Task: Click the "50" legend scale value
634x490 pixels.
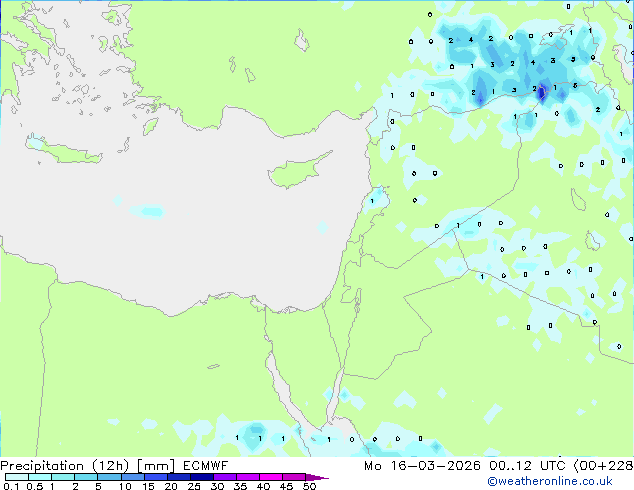Action: [309, 486]
